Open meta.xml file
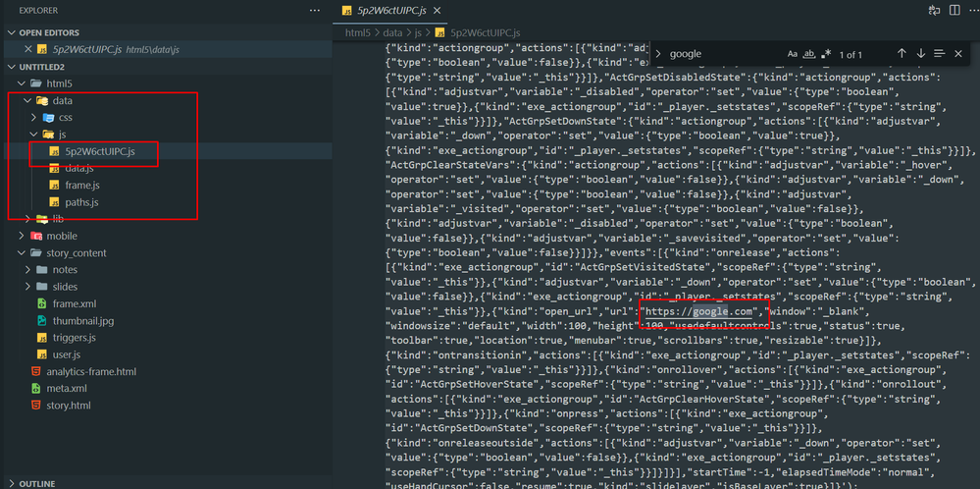 click(x=67, y=388)
